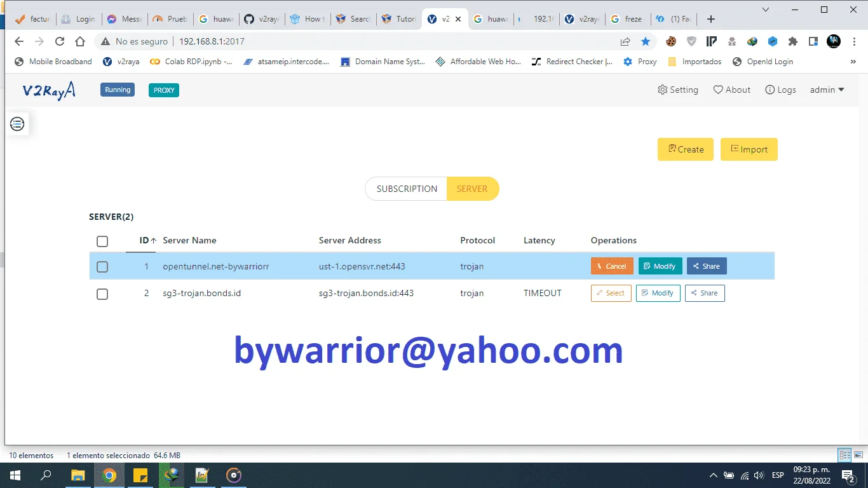The image size is (868, 488).
Task: Open the Importados bookmarks folder
Action: [x=695, y=62]
